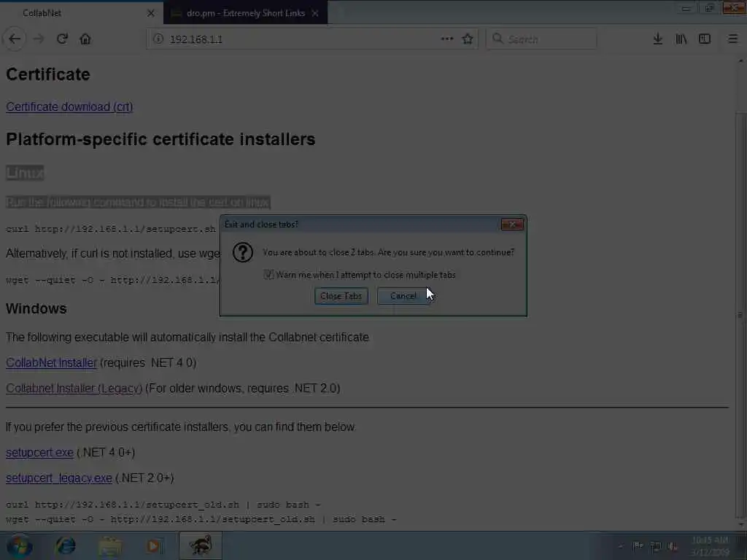Click in the Search box

[541, 39]
